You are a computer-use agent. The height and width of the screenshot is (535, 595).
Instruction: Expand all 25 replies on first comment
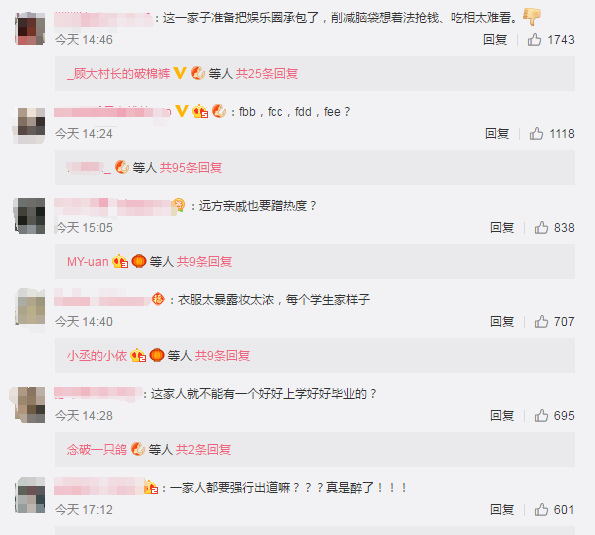click(x=267, y=74)
